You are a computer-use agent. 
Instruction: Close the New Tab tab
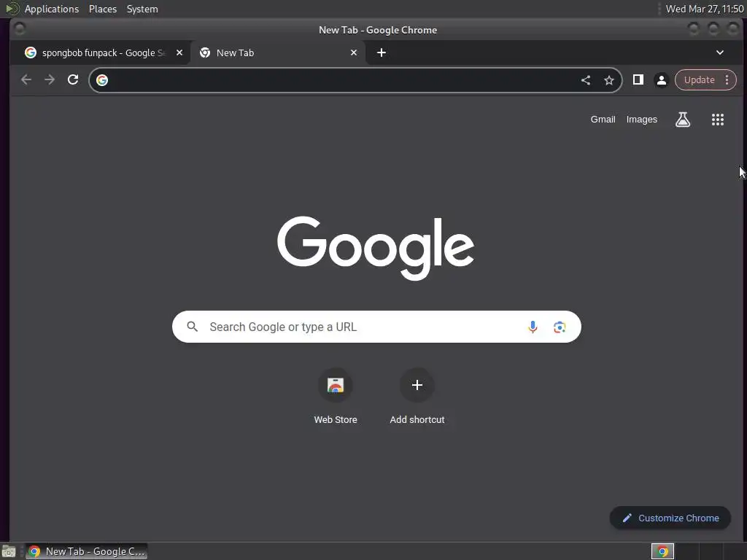[x=354, y=52]
